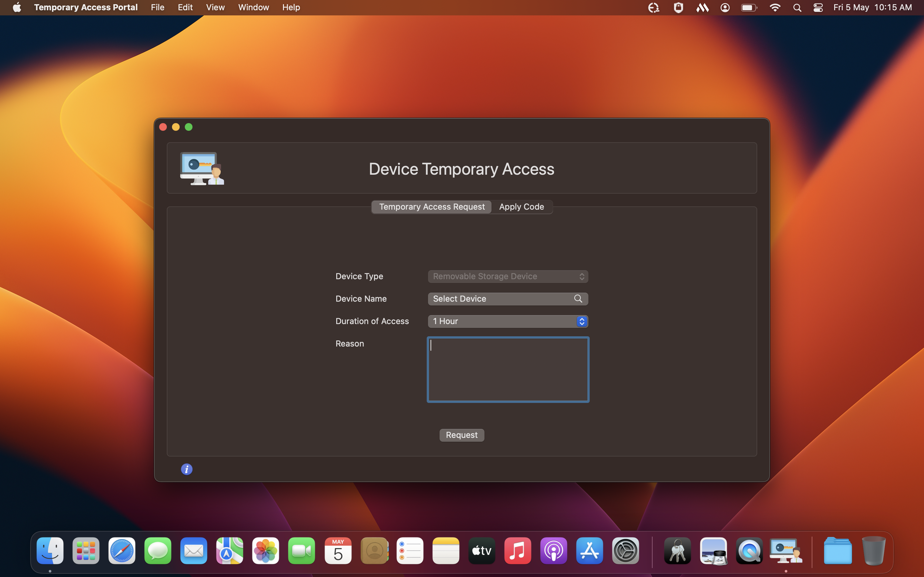The height and width of the screenshot is (577, 924).
Task: Open the Select Device combo box
Action: [496, 299]
